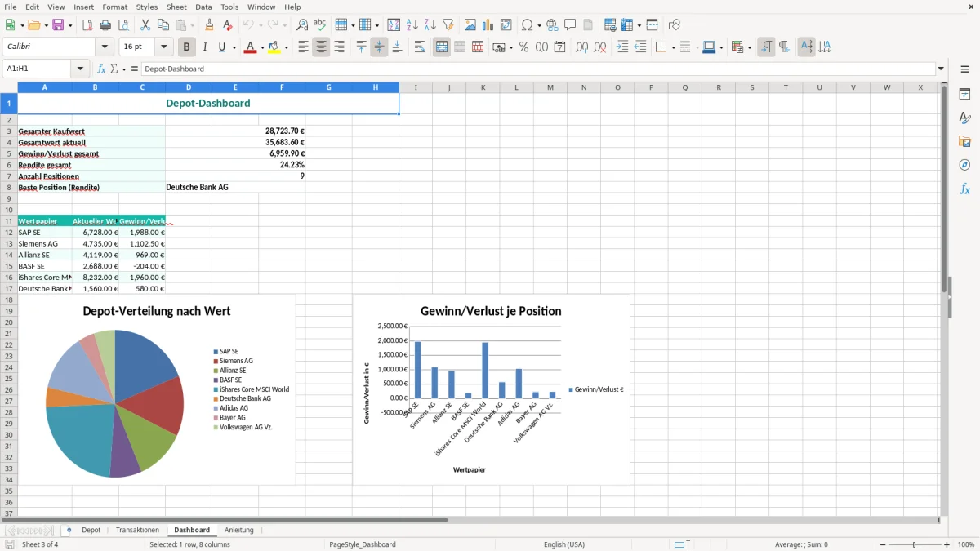Switch to the Transaktionen sheet tab
The image size is (980, 551).
(x=137, y=530)
